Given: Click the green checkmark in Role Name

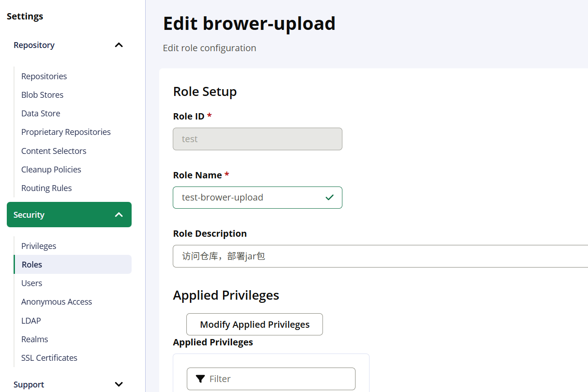Looking at the screenshot, I should click(329, 197).
